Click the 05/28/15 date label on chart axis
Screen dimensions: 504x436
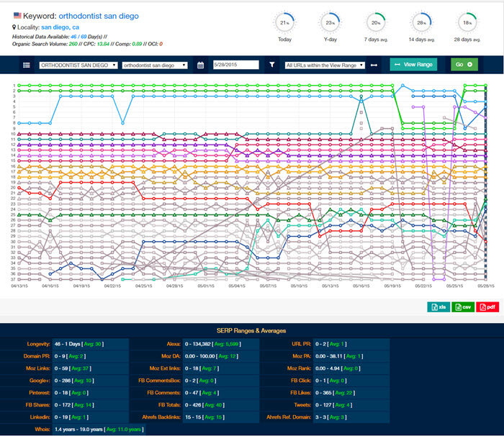coord(486,286)
